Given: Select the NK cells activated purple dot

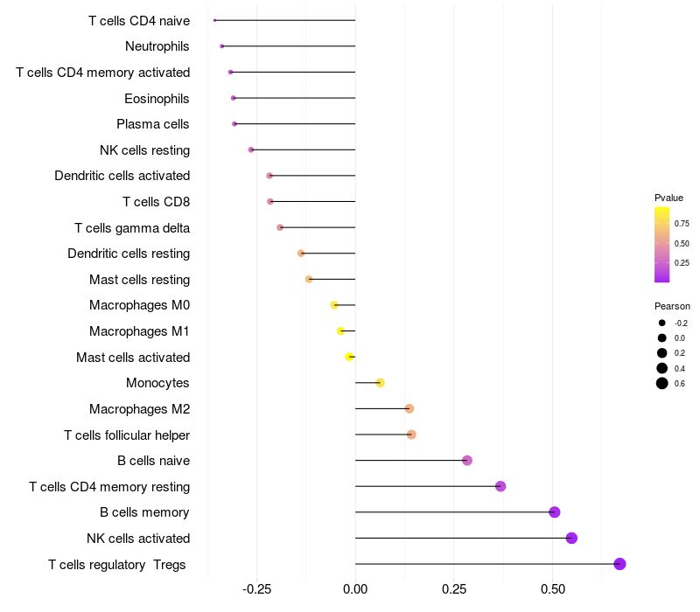Looking at the screenshot, I should pyautogui.click(x=571, y=538).
